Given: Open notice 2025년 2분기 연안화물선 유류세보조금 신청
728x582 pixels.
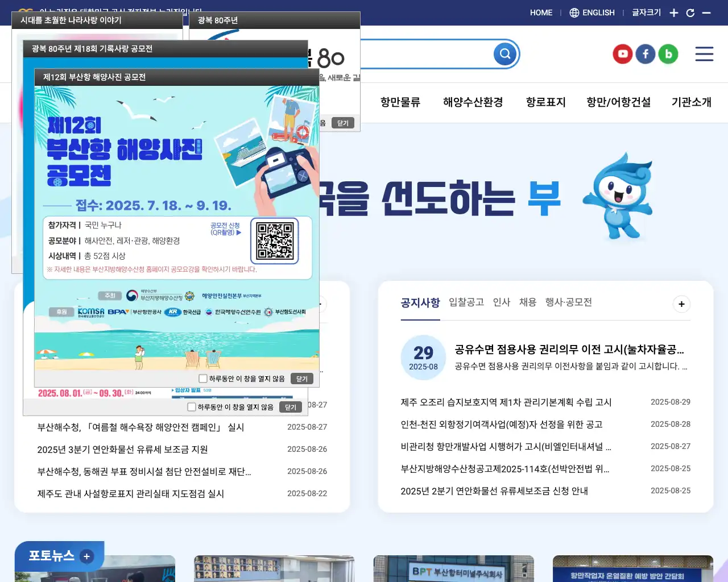Looking at the screenshot, I should coord(494,491).
